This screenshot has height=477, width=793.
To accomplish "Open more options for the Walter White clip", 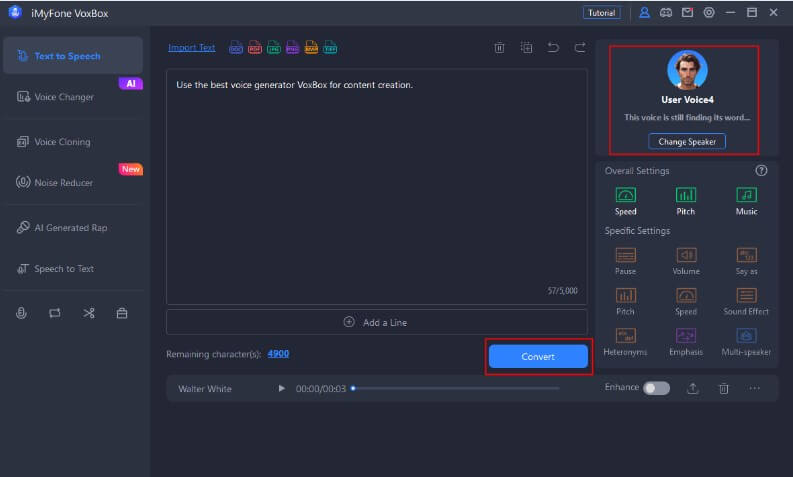I will pos(755,388).
